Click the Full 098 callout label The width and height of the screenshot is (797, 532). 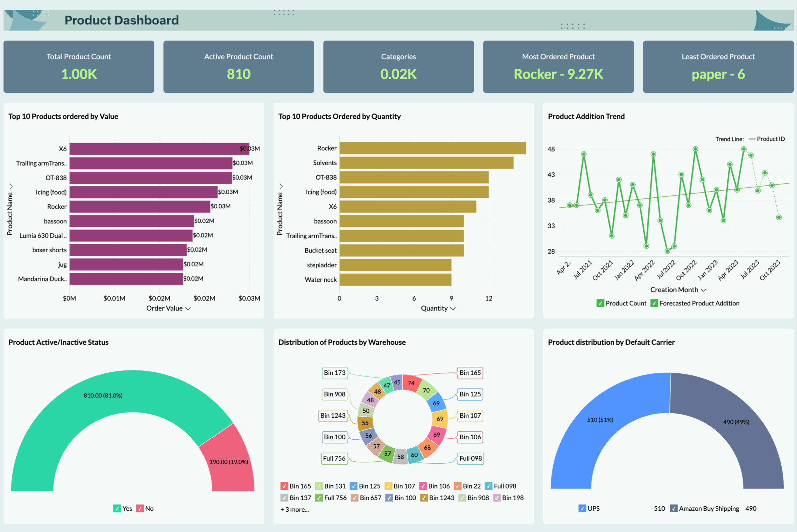tap(470, 458)
